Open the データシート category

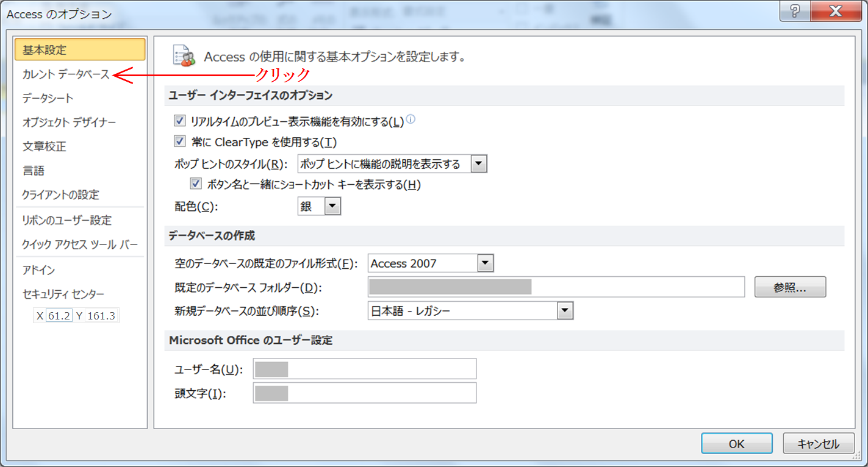pyautogui.click(x=48, y=98)
